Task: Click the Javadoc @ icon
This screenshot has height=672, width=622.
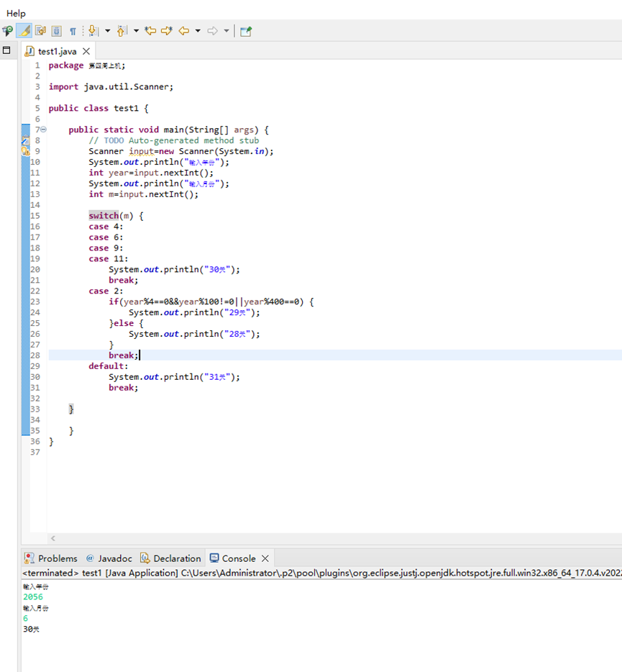Action: click(90, 558)
